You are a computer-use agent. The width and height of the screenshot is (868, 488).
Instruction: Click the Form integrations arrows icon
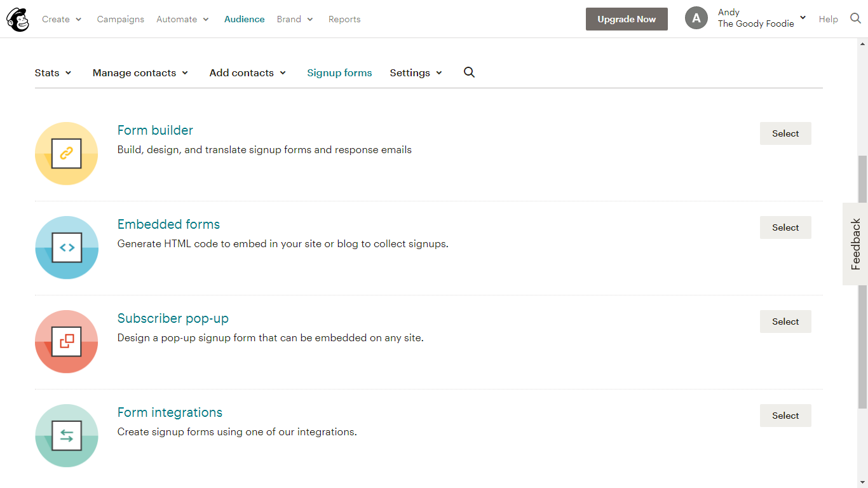click(x=67, y=436)
